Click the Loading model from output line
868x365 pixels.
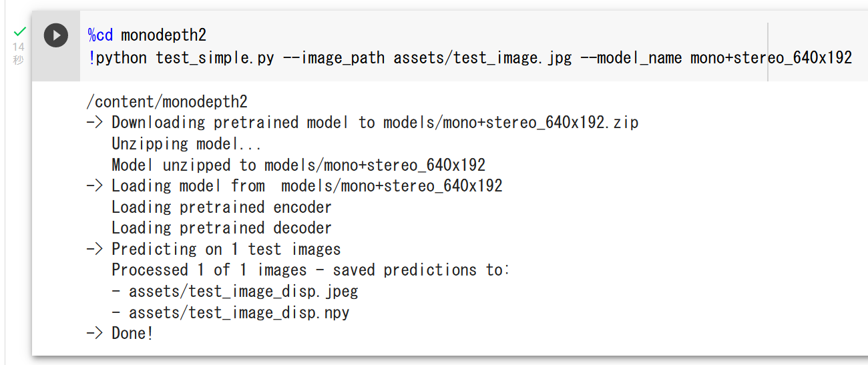(294, 186)
